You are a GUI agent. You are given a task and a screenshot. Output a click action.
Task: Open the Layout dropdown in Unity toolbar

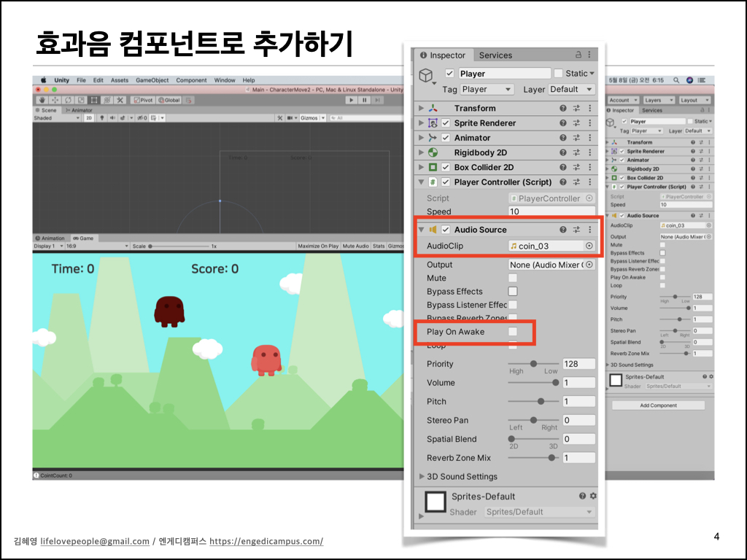tap(694, 100)
